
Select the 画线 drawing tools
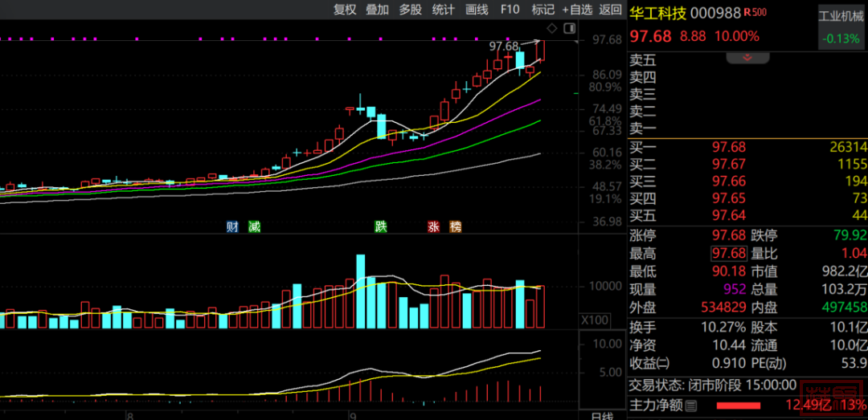477,10
